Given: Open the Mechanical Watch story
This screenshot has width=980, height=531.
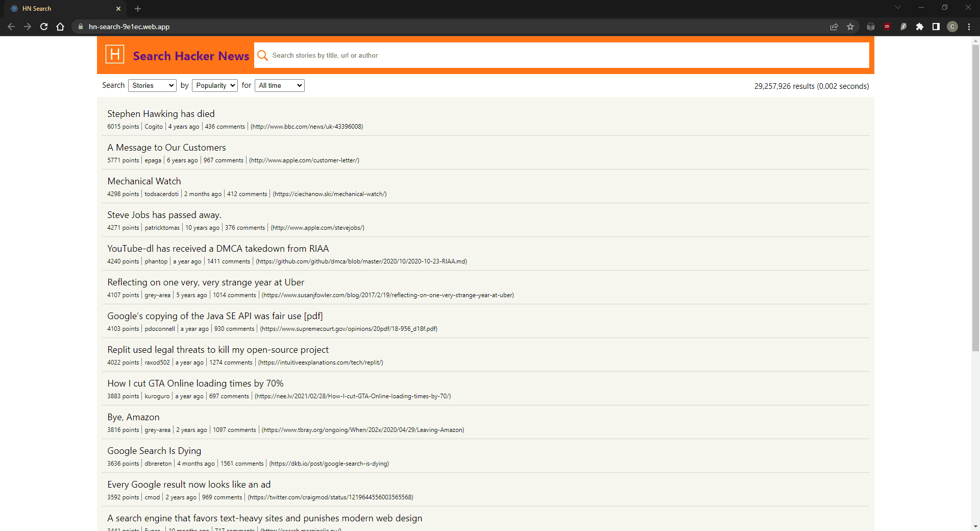Looking at the screenshot, I should click(x=144, y=181).
